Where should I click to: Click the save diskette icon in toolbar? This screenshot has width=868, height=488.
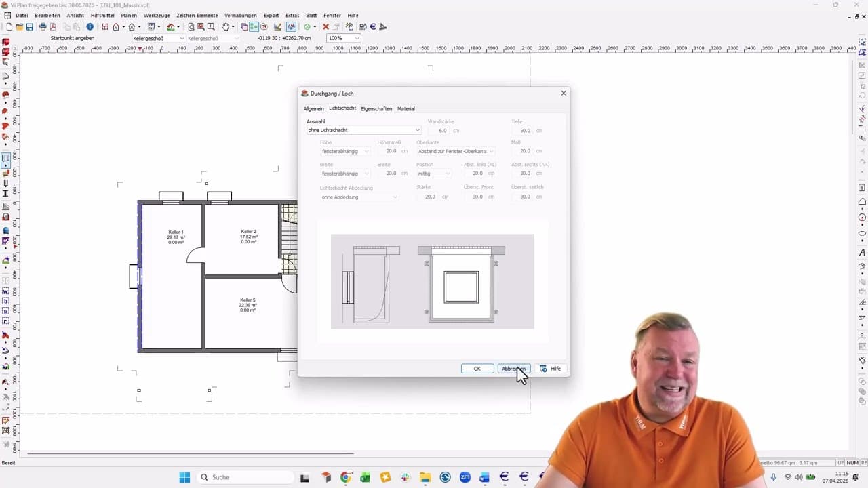point(30,27)
